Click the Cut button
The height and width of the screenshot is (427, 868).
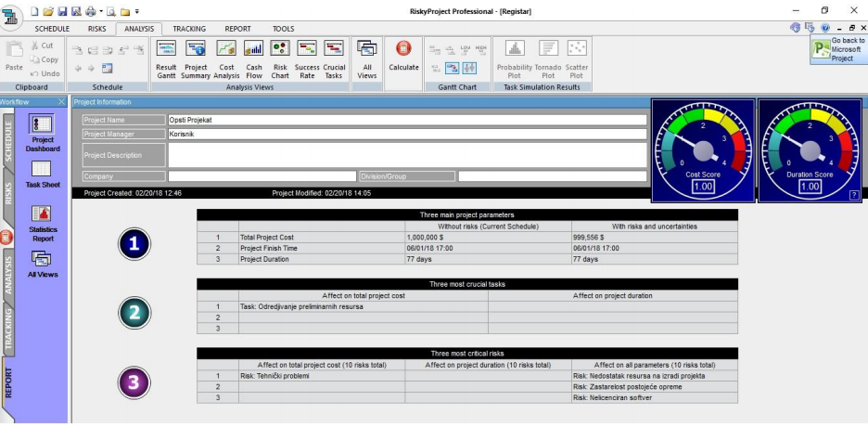point(43,46)
